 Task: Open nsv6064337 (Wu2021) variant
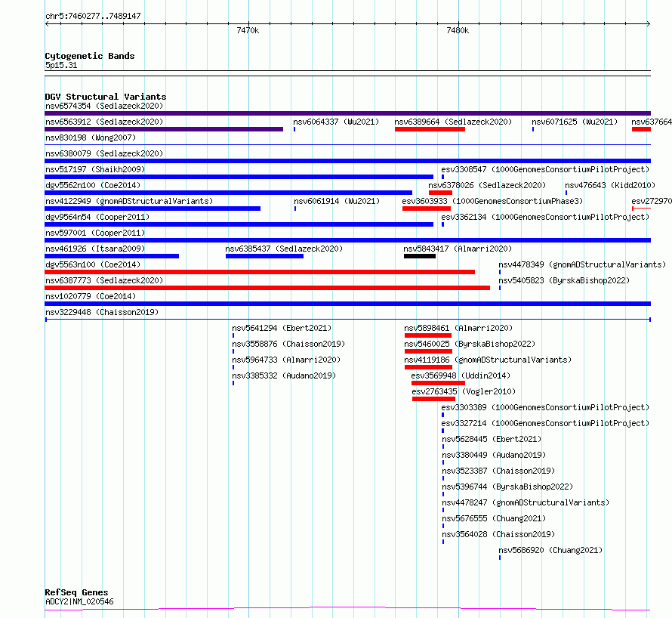[x=336, y=122]
